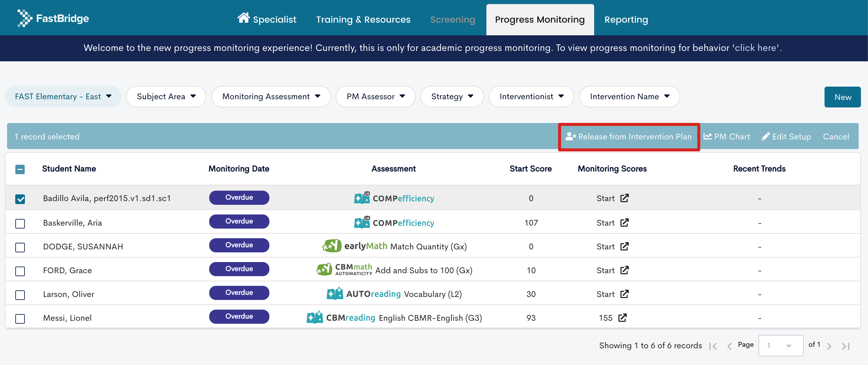
Task: Click Start for Larson, Oliver
Action: 606,294
